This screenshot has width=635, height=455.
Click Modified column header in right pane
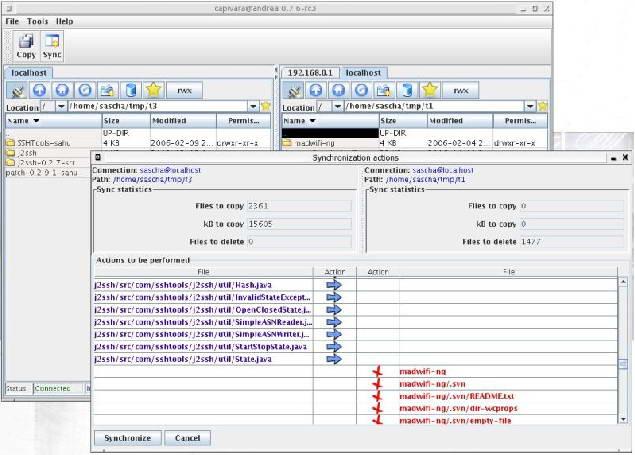[460, 121]
